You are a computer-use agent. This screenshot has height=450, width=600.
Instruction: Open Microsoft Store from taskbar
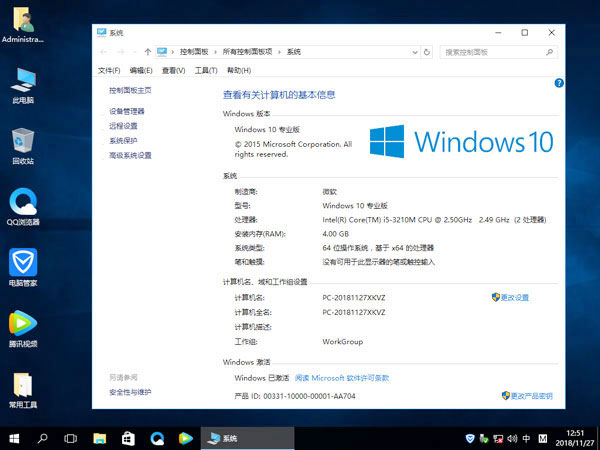[x=128, y=438]
